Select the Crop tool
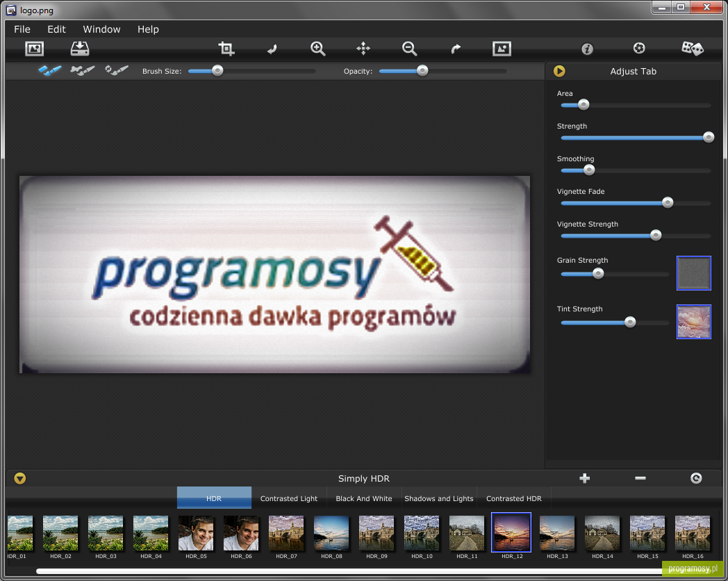The width and height of the screenshot is (728, 581). (x=226, y=48)
